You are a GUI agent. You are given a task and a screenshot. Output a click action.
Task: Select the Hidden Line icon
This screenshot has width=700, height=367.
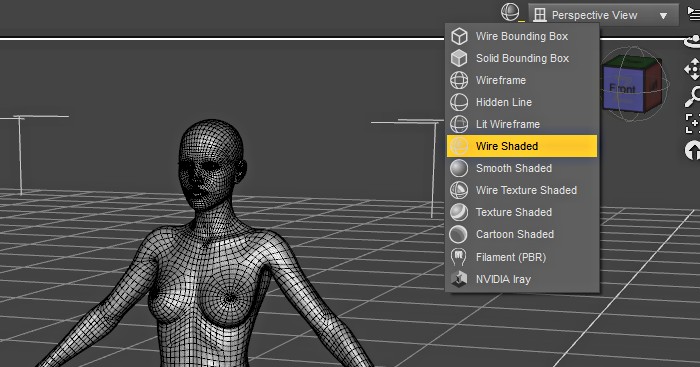click(459, 102)
